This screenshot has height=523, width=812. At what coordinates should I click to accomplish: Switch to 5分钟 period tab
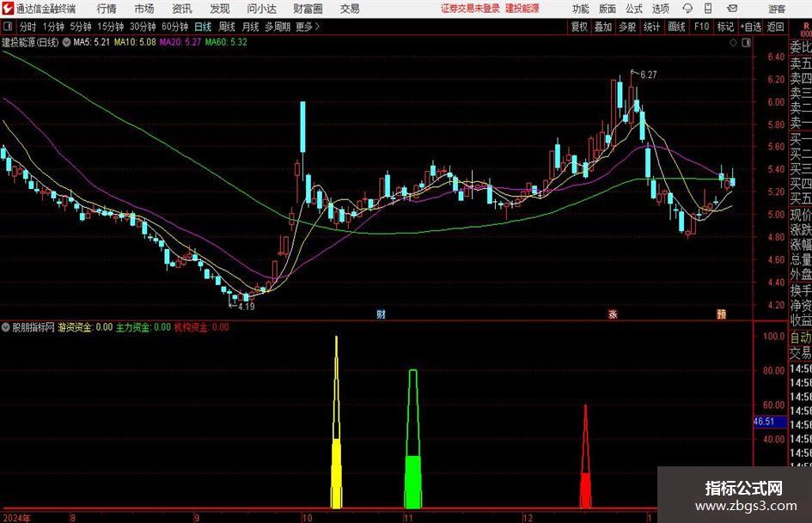[80, 27]
